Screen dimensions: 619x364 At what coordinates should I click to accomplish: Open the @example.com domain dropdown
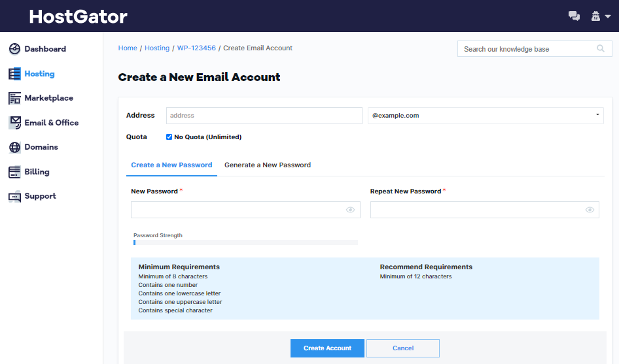(x=486, y=116)
